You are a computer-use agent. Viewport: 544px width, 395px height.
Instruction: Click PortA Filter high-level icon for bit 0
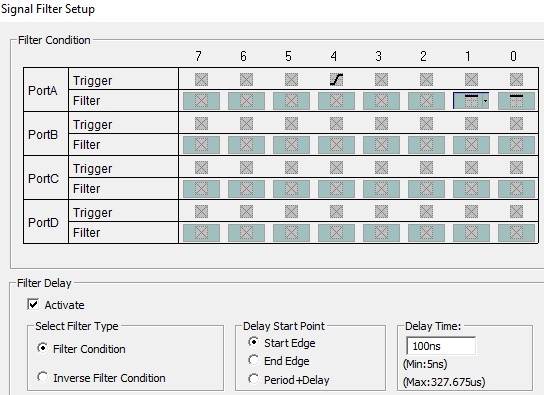(516, 101)
